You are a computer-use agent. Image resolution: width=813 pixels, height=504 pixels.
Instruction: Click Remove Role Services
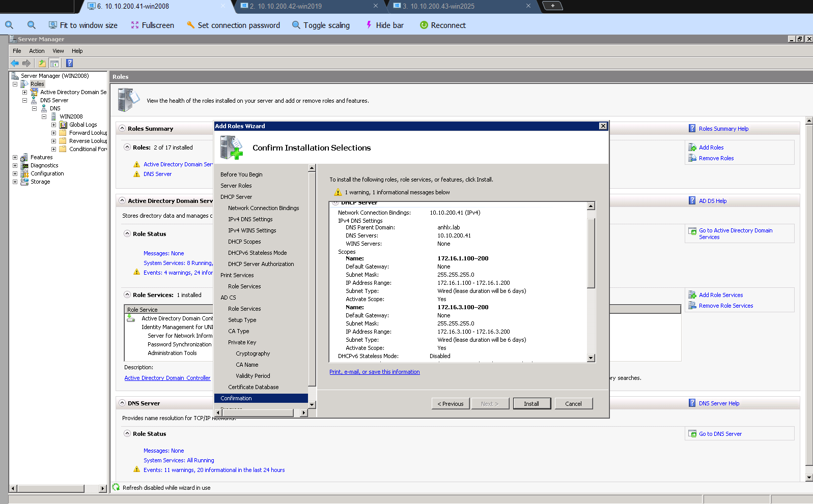pos(726,306)
